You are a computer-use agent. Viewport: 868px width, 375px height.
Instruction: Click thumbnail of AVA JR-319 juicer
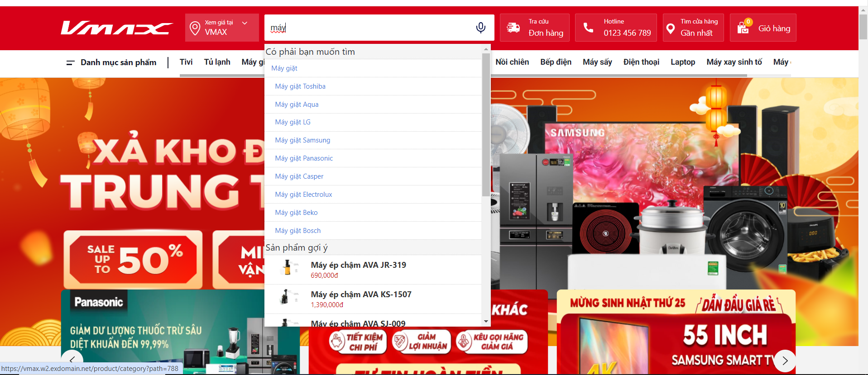point(288,268)
